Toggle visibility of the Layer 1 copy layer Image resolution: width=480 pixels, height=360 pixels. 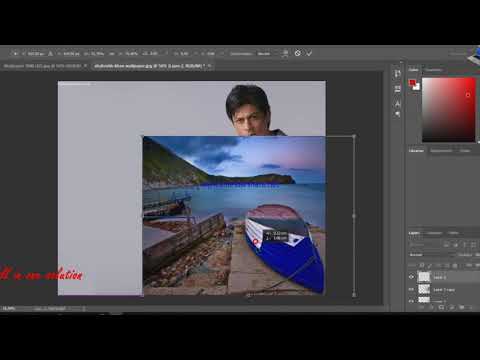pos(411,289)
